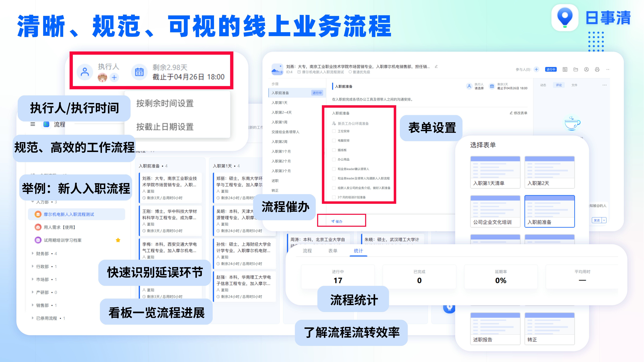Image resolution: width=644 pixels, height=362 pixels.
Task: Click the purple icon of 试用期培训学习档案
Action: [x=38, y=240]
